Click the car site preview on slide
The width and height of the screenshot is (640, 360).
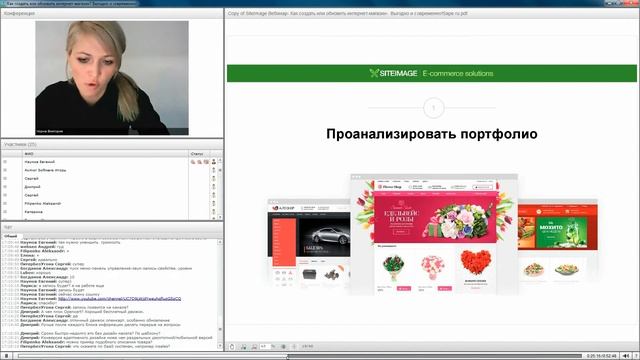pos(309,243)
